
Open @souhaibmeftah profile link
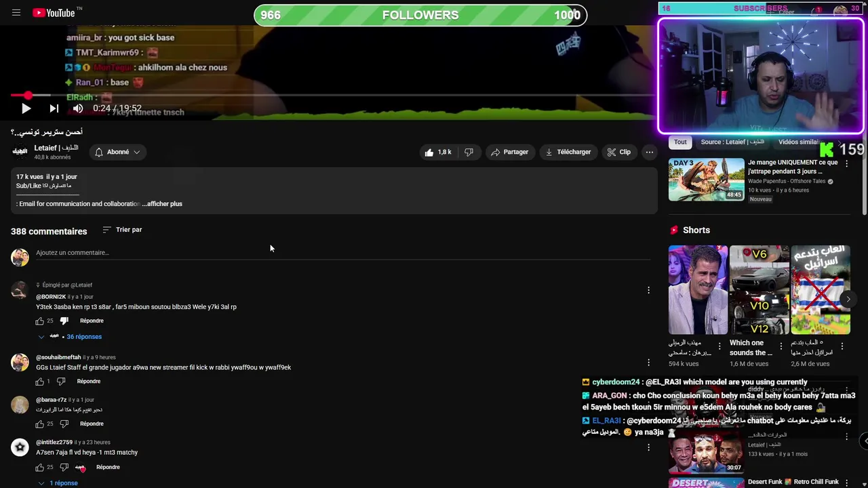(x=58, y=357)
